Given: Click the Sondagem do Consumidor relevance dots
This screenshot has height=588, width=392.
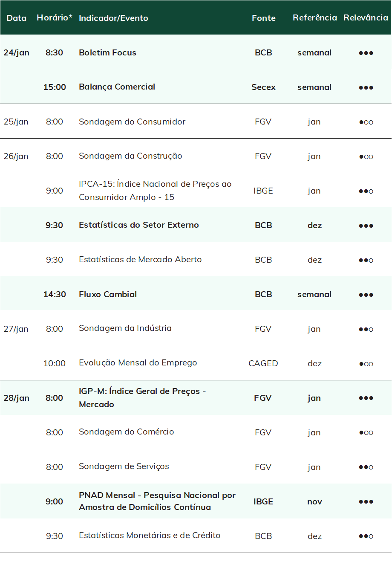Looking at the screenshot, I should click(366, 122).
